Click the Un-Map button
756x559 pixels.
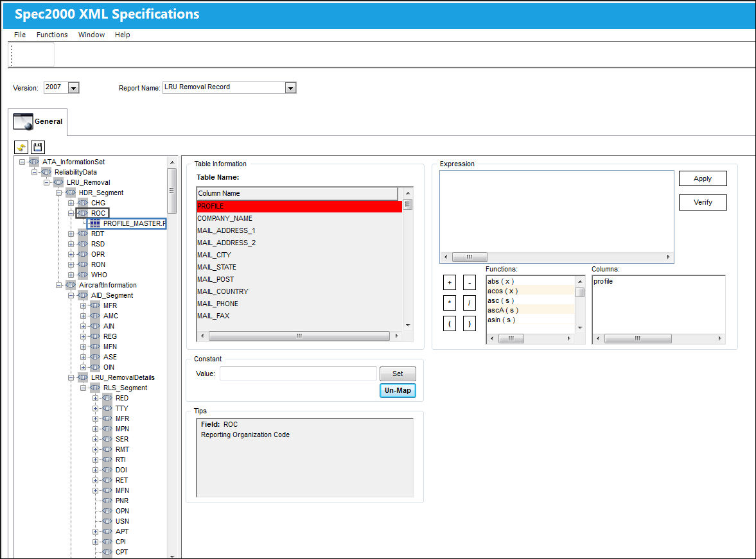point(398,390)
